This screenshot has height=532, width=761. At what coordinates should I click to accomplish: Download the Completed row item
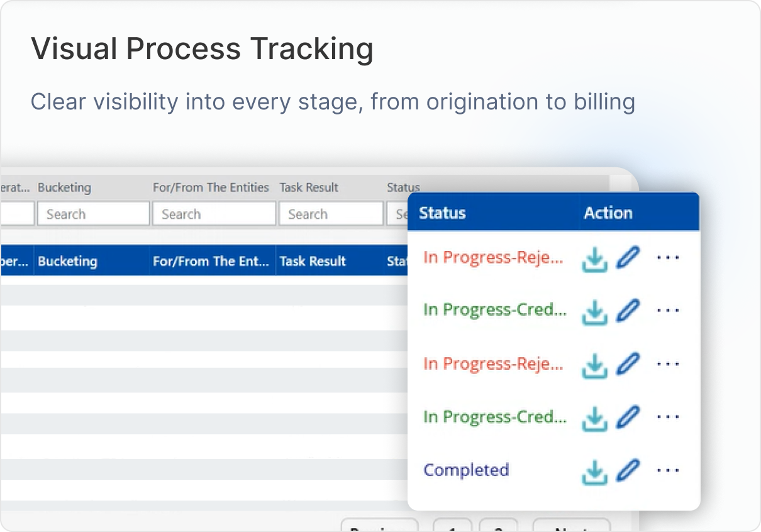(x=594, y=472)
